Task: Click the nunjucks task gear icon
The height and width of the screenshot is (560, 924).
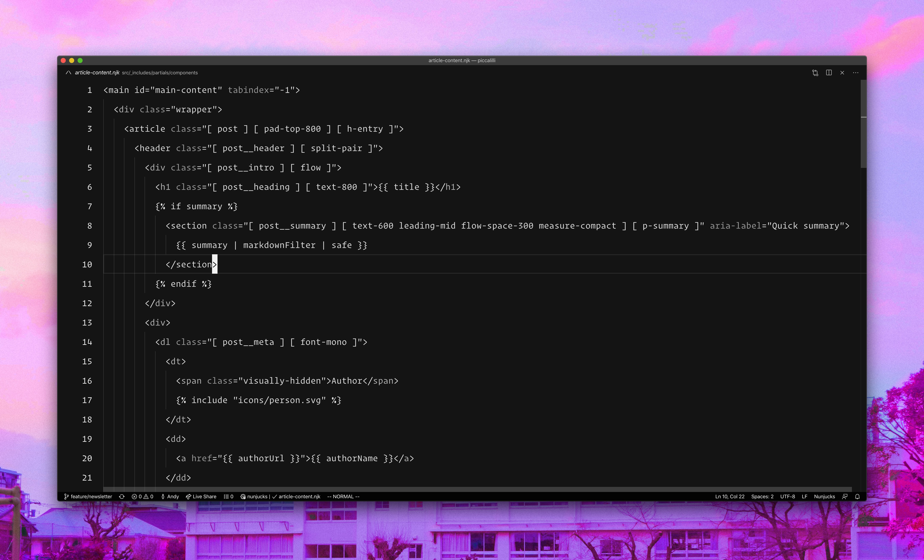Action: point(243,496)
